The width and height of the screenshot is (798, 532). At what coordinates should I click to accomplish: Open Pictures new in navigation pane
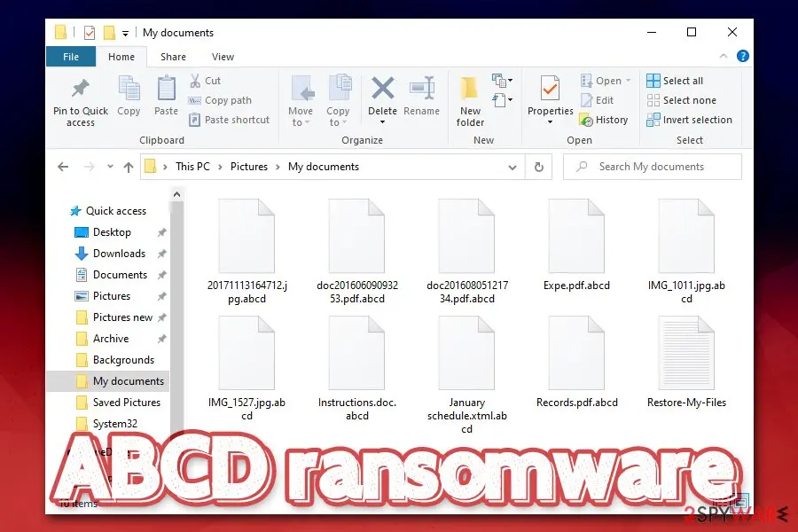pyautogui.click(x=114, y=317)
